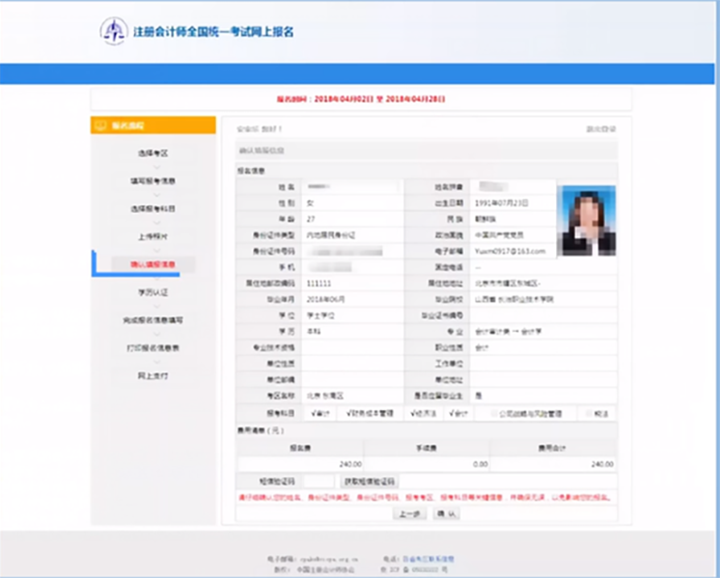Click the 短信验证码 input field
Viewport: 720px width, 578px height.
tap(315, 481)
